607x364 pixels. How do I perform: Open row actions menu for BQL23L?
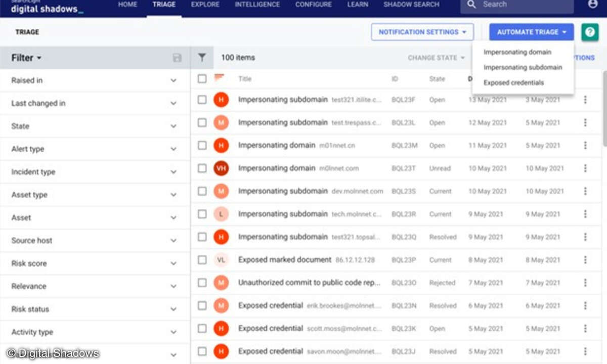pos(585,122)
